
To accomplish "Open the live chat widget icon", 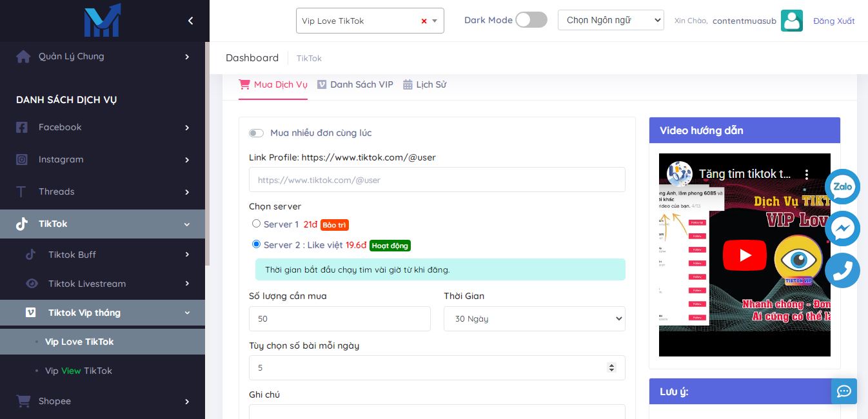I will (844, 391).
